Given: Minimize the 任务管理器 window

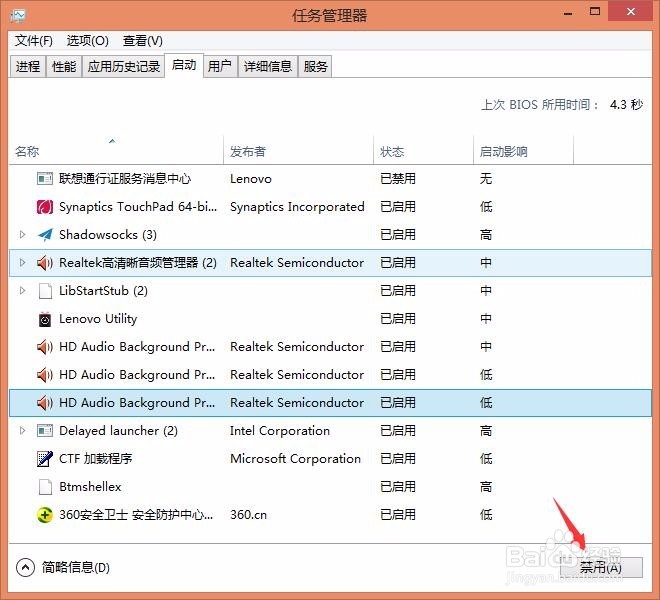Looking at the screenshot, I should click(568, 13).
